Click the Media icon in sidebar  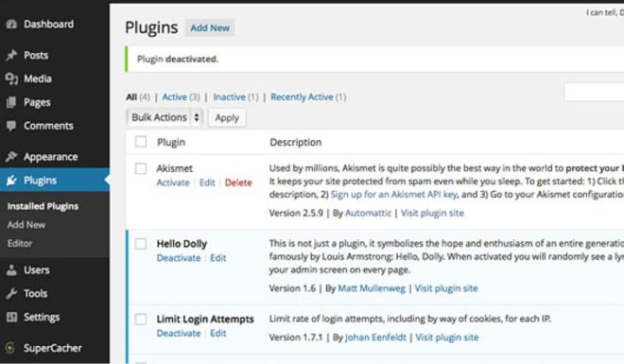(x=11, y=78)
